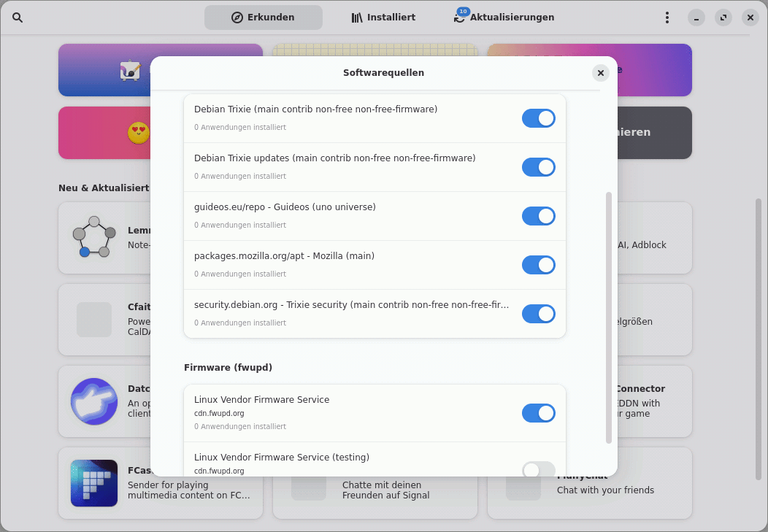Switch to the Erkunden tab
This screenshot has width=768, height=532.
pyautogui.click(x=263, y=18)
